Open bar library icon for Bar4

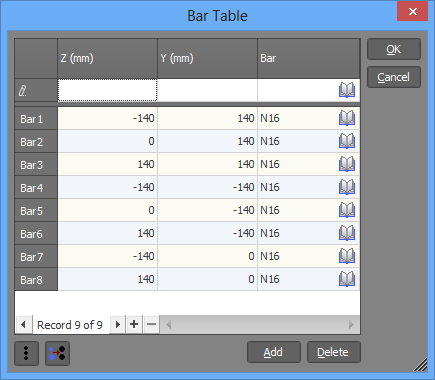(347, 187)
